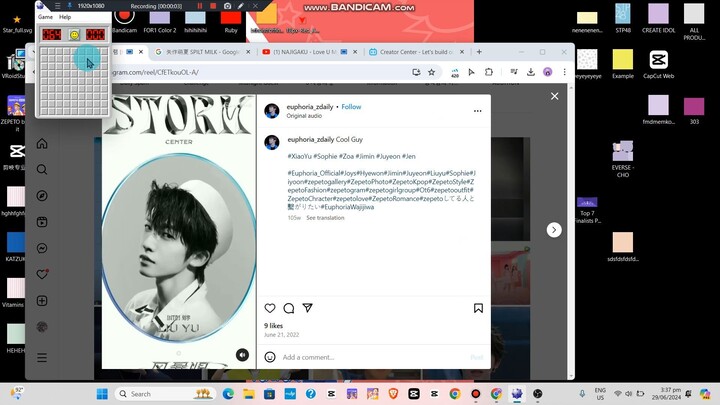Click the install app icon in address bar
Viewport: 720px width, 405px height.
pyautogui.click(x=416, y=72)
